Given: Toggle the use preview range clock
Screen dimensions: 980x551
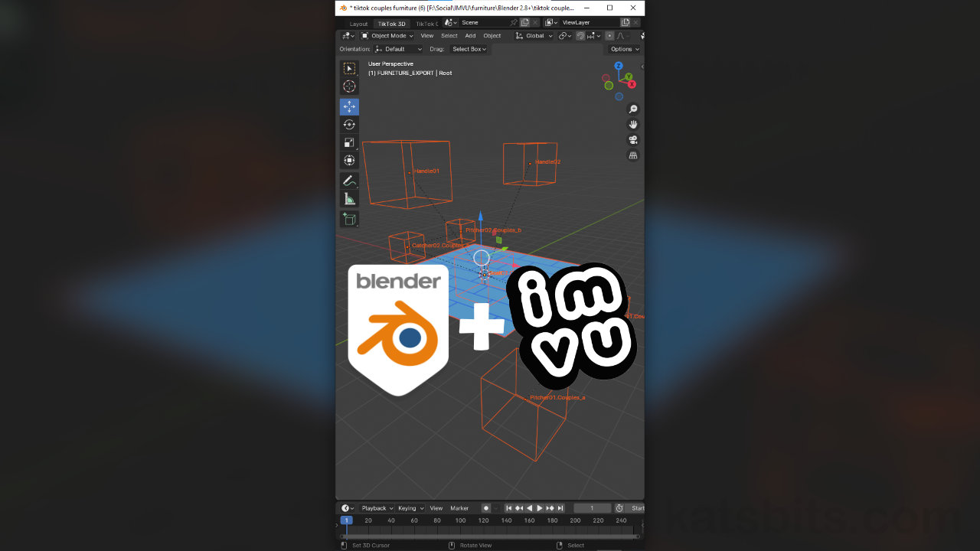Looking at the screenshot, I should [619, 508].
